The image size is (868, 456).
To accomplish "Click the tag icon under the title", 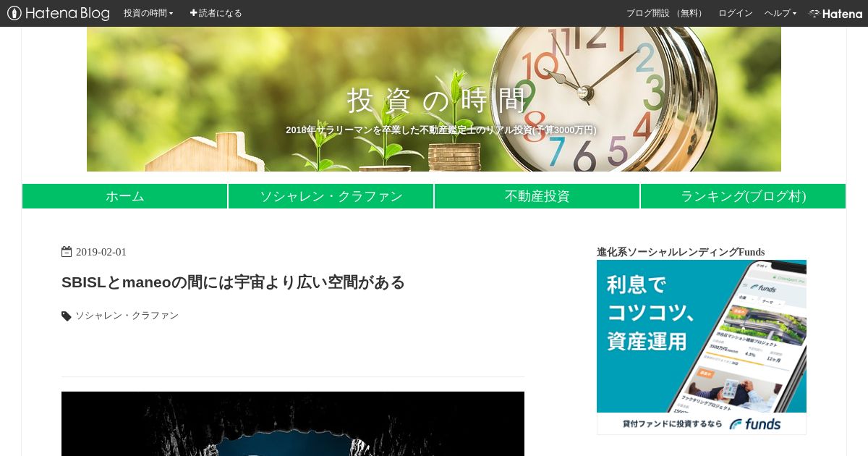I will [67, 316].
